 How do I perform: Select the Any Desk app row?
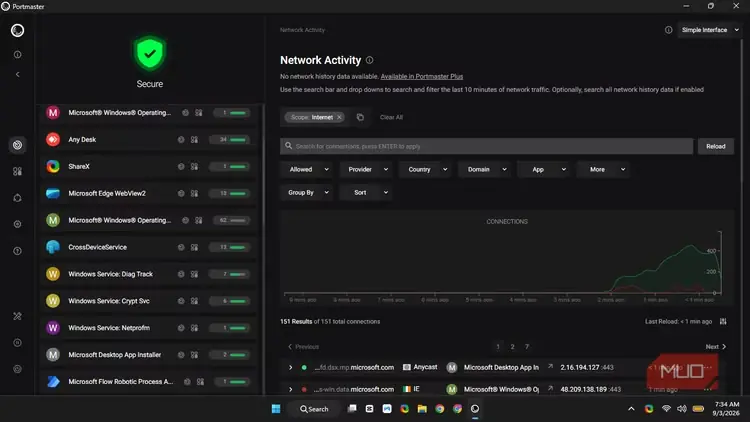(x=150, y=140)
